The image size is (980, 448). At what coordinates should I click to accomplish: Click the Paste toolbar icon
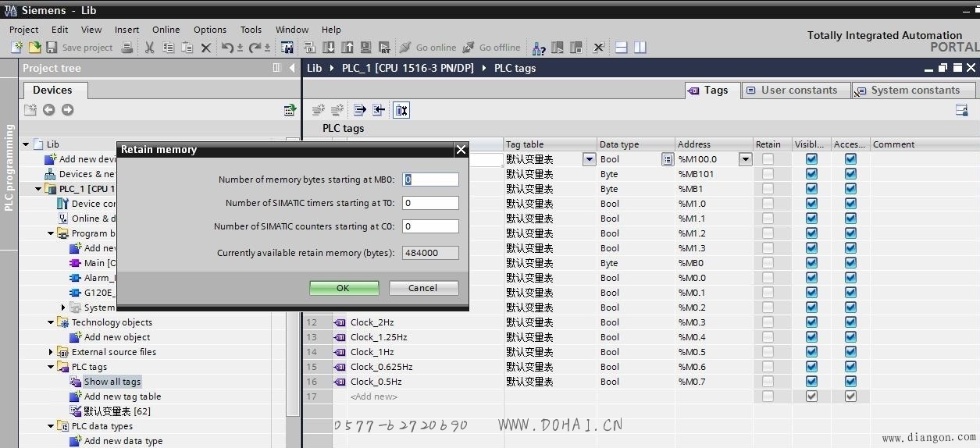pyautogui.click(x=187, y=48)
